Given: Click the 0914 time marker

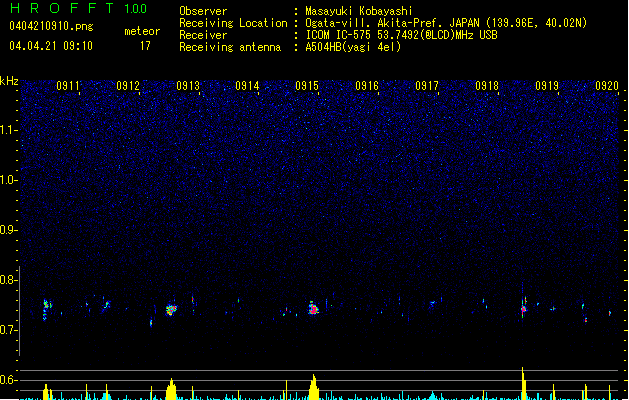Looking at the screenshot, I should pyautogui.click(x=247, y=86).
